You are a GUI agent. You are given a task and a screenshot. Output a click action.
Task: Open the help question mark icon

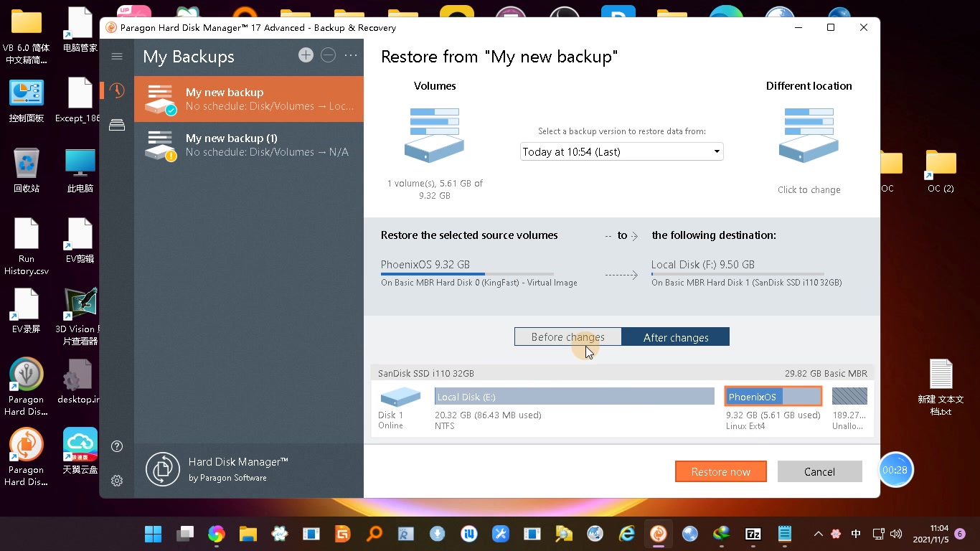pyautogui.click(x=117, y=446)
